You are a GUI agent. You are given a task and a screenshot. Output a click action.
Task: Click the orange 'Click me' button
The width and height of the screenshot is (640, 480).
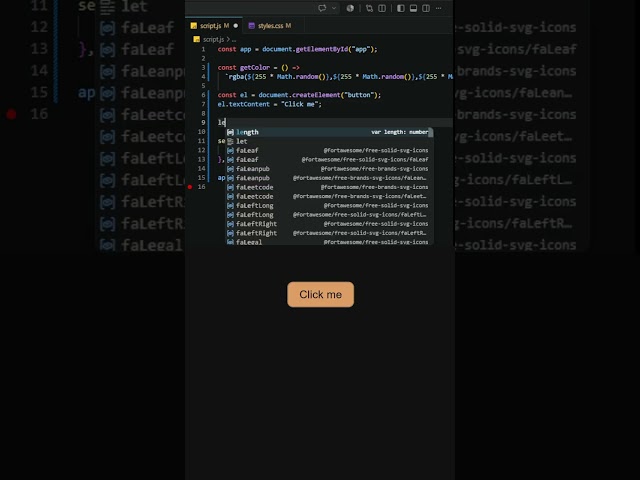point(320,294)
